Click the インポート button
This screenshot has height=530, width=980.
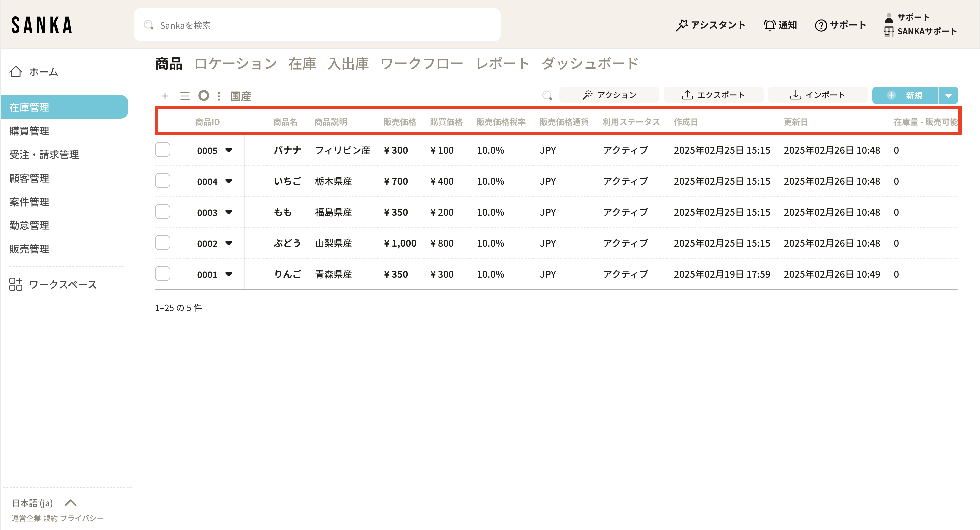818,95
